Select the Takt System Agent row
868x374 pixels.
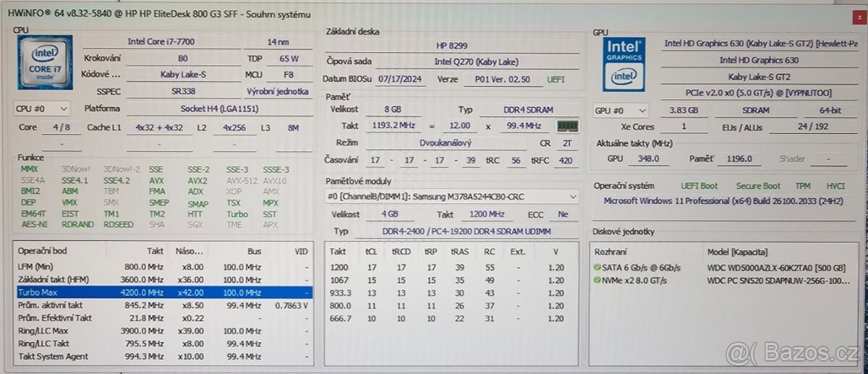[x=164, y=356]
